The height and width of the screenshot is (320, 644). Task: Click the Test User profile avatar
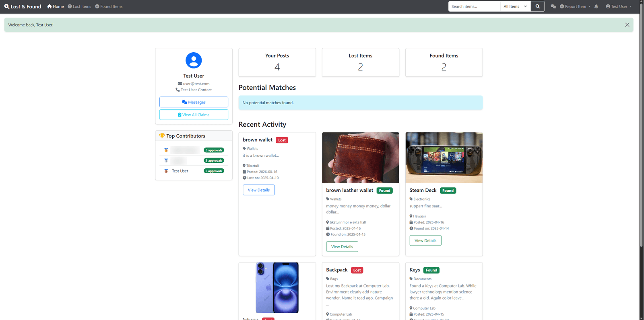tap(194, 60)
